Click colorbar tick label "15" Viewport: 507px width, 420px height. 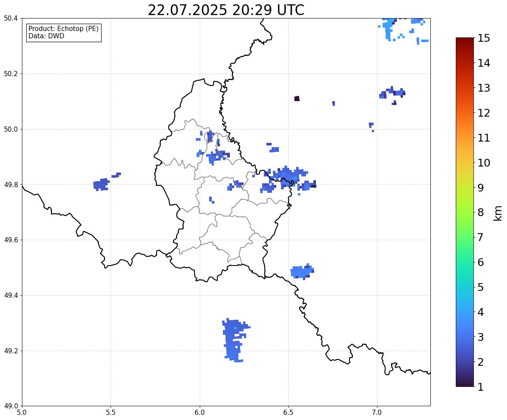click(x=484, y=38)
